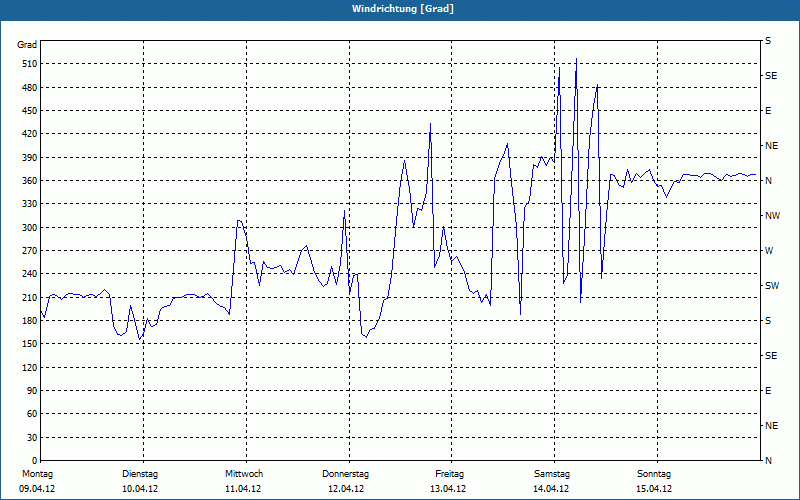Select the Samstag day label

552,474
